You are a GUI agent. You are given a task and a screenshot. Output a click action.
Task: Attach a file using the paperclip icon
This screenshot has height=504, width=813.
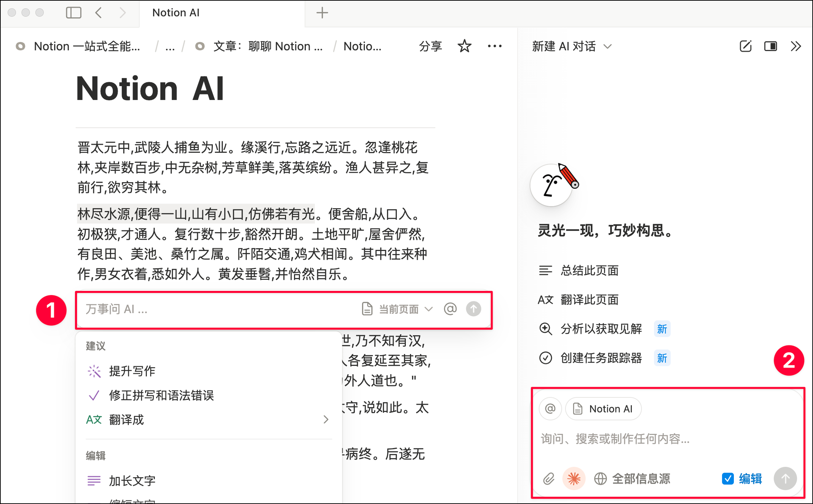click(x=549, y=479)
